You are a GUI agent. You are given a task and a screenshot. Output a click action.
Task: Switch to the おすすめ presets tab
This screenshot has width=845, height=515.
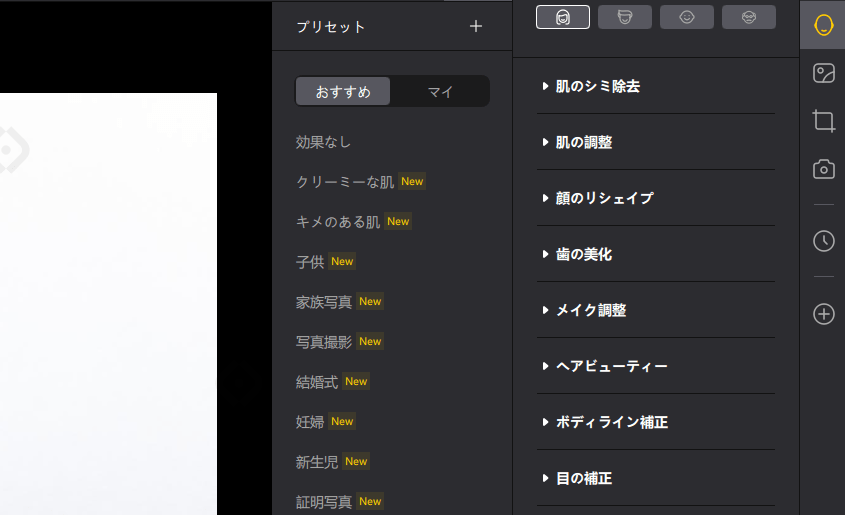pyautogui.click(x=343, y=92)
